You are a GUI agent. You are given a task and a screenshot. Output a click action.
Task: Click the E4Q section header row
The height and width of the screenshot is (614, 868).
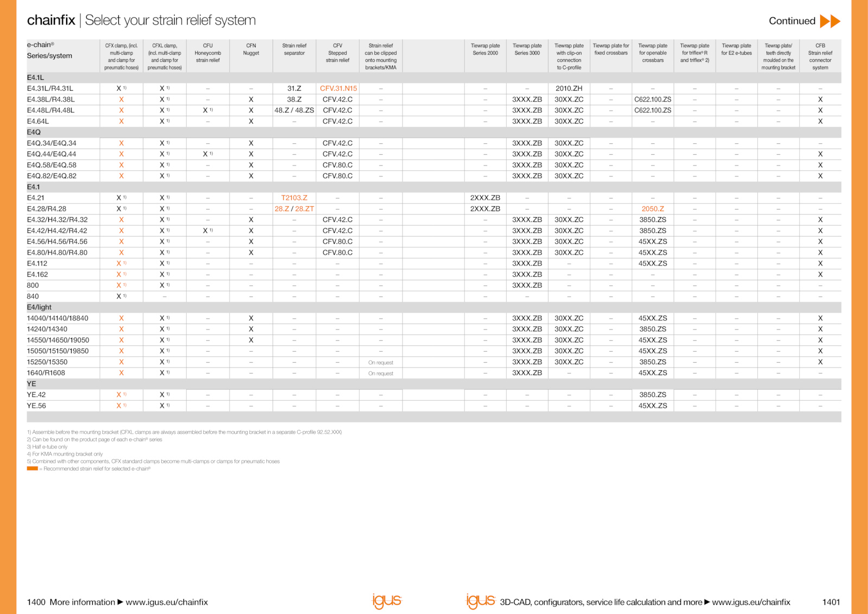click(x=434, y=132)
